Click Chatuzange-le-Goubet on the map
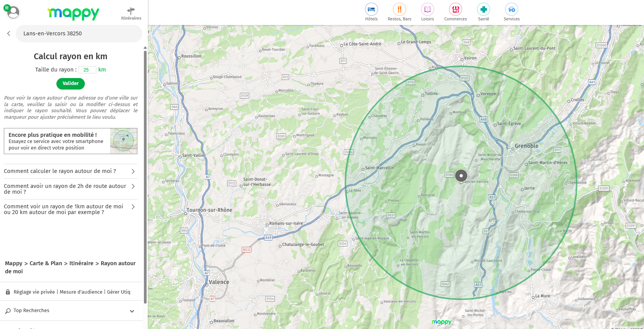Image resolution: width=644 pixels, height=329 pixels. click(x=303, y=244)
